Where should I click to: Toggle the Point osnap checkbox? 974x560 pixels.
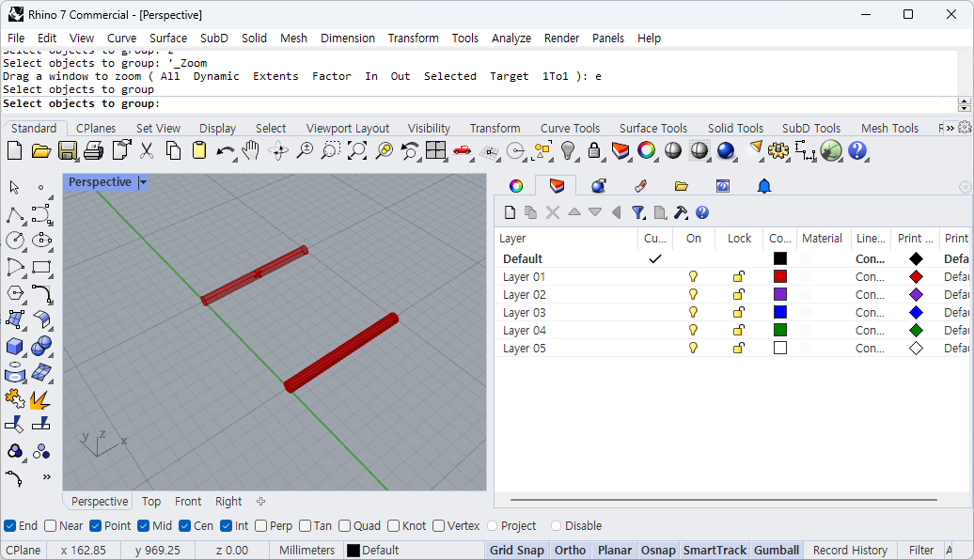tap(95, 526)
